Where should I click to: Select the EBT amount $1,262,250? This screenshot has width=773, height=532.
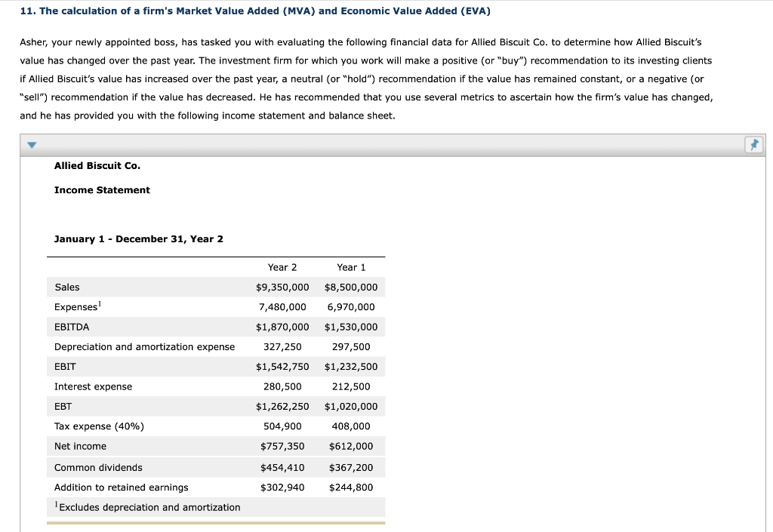(x=283, y=406)
